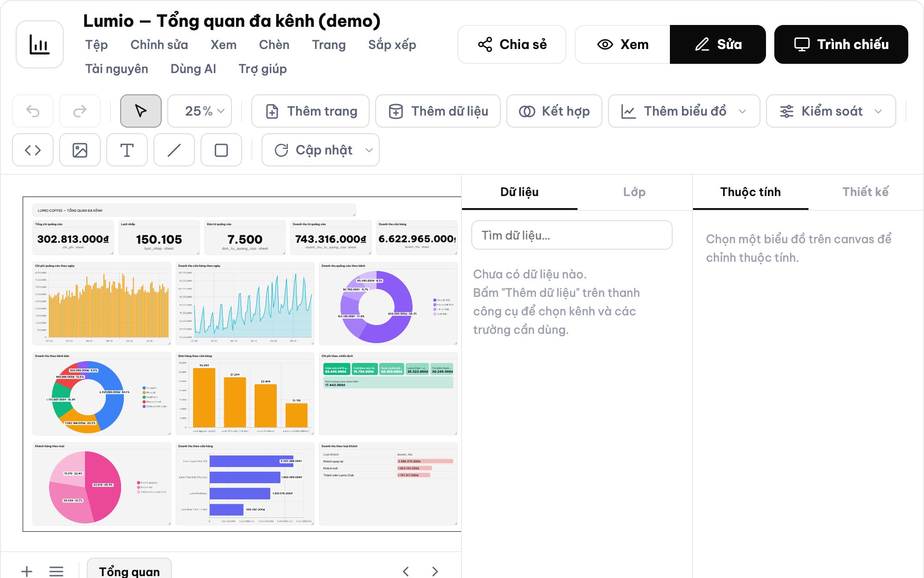Select the Doanh thu quảng cáo theo kênh donut chart
The width and height of the screenshot is (924, 578).
pos(388,303)
